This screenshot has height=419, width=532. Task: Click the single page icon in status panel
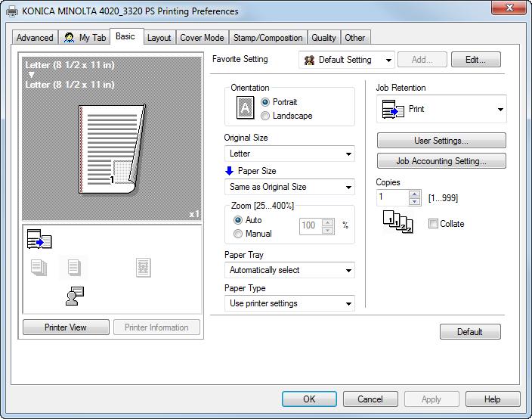[x=73, y=268]
